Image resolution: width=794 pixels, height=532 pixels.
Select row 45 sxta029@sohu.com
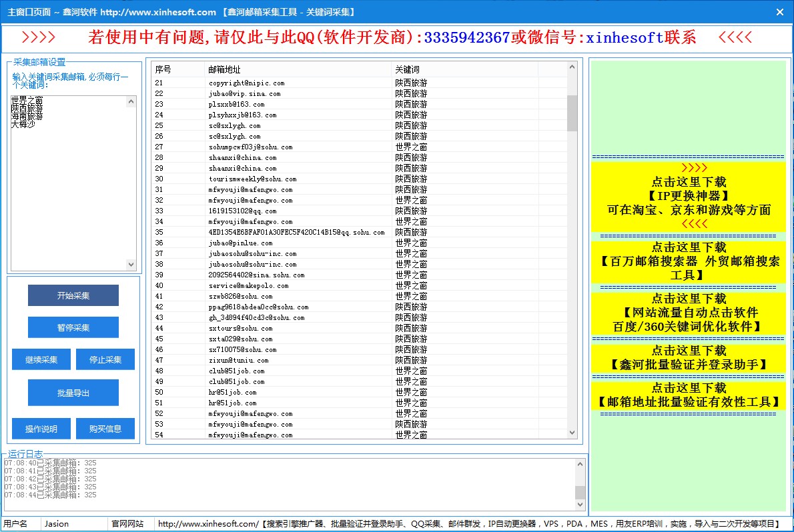click(360, 339)
